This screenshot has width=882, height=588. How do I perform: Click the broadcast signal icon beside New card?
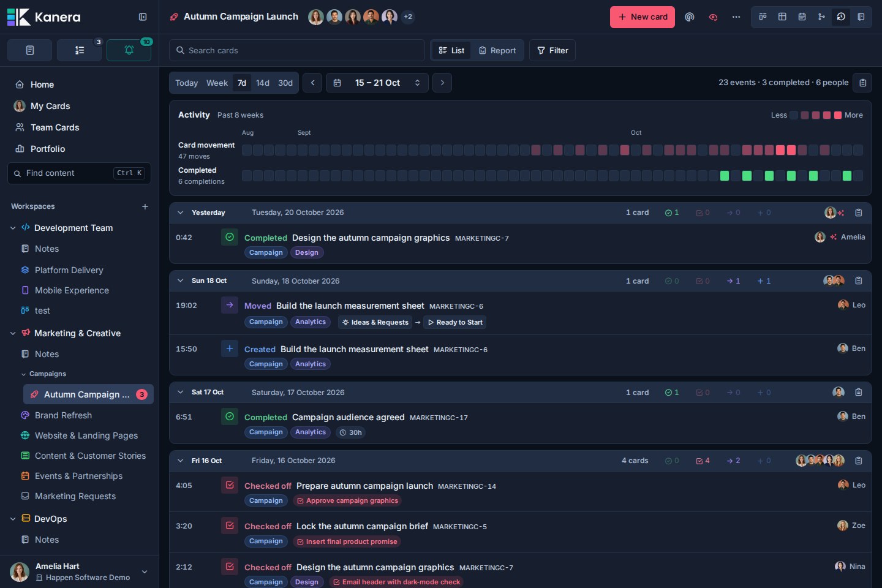pos(690,17)
